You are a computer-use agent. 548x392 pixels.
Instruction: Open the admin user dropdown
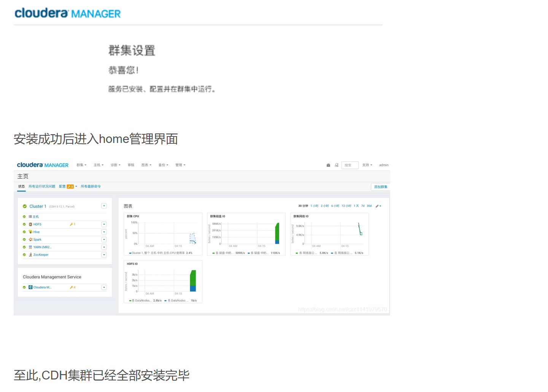pyautogui.click(x=384, y=165)
